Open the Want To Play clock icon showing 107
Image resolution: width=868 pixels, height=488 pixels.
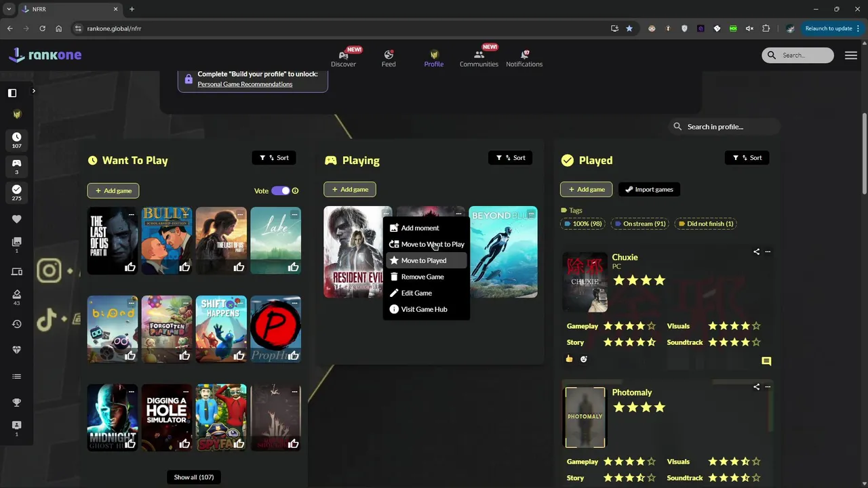pos(17,140)
